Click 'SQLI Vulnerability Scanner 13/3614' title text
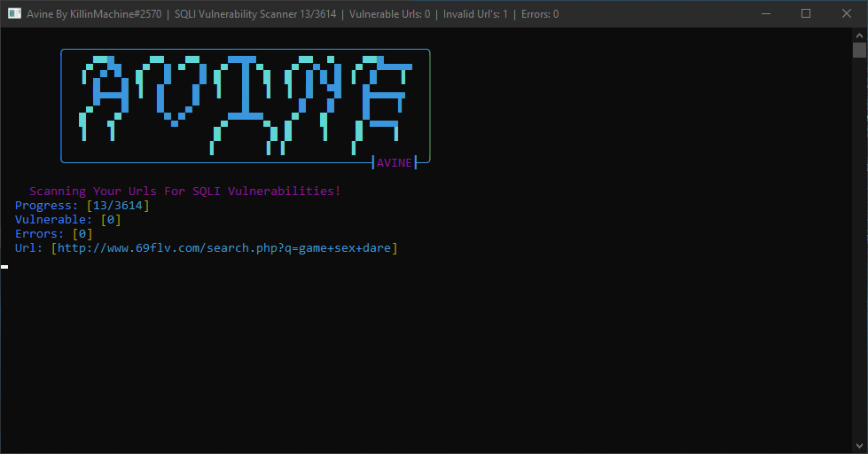 (255, 14)
